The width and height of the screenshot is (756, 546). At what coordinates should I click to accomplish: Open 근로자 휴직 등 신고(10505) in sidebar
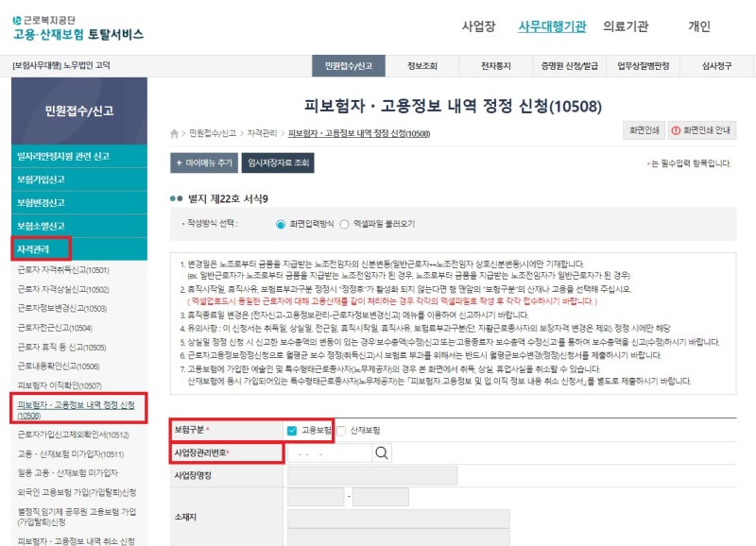coord(61,347)
